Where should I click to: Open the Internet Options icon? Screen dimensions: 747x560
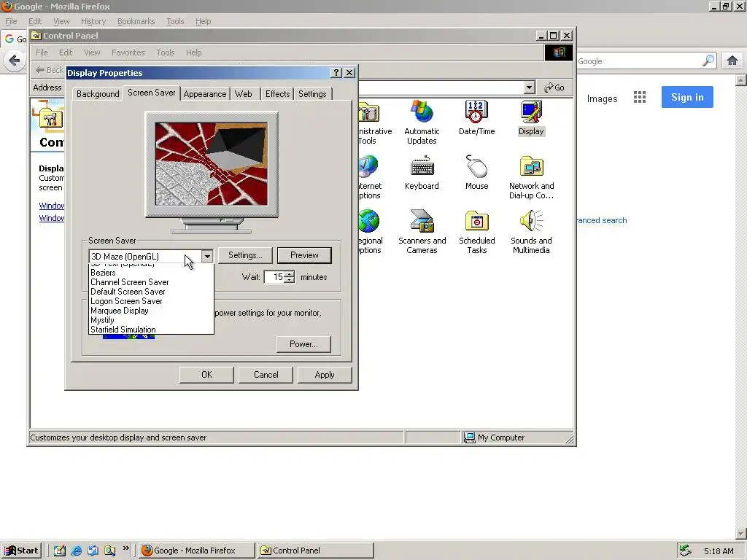coord(370,177)
